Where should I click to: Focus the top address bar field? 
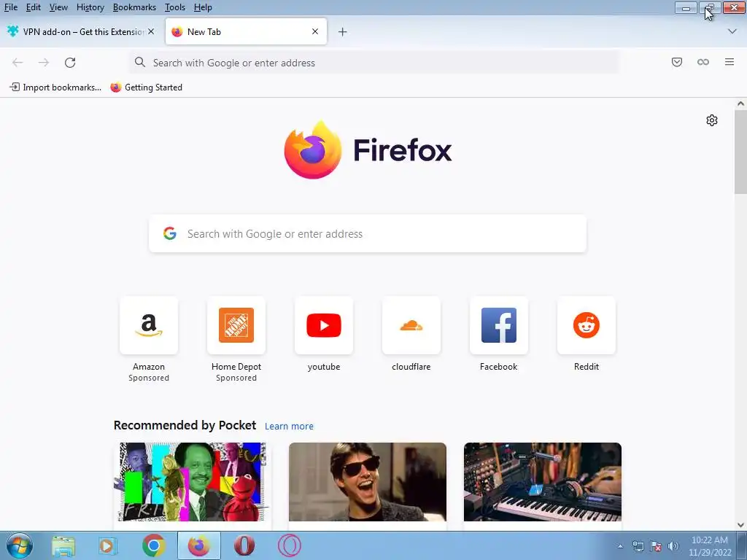[x=374, y=63]
